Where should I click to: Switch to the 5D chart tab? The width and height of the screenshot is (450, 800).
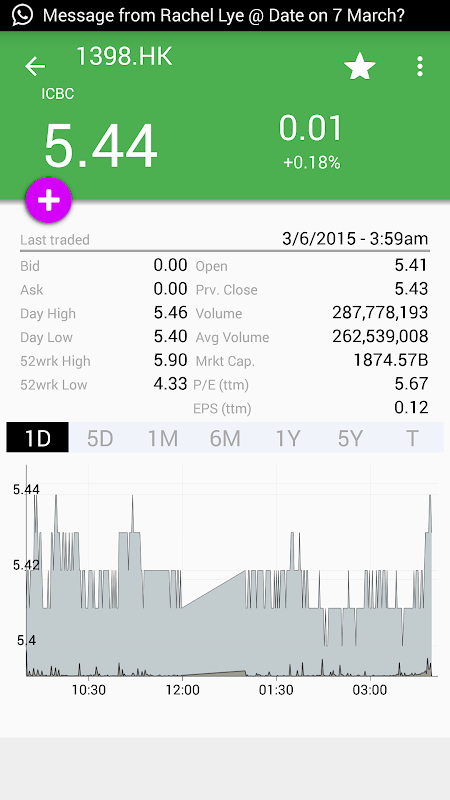99,438
